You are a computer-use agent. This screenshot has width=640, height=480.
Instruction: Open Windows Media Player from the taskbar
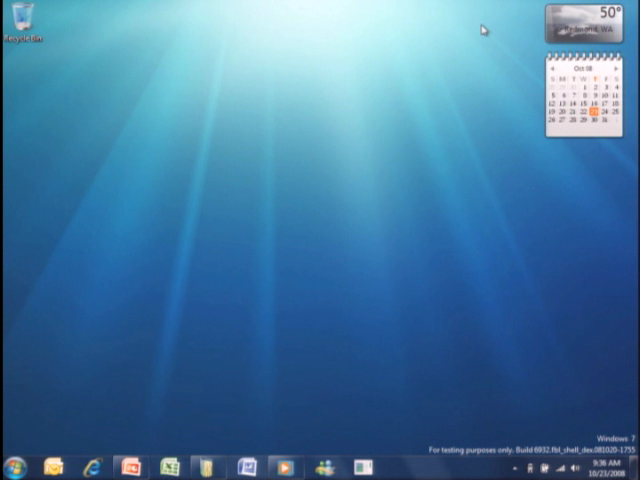285,467
